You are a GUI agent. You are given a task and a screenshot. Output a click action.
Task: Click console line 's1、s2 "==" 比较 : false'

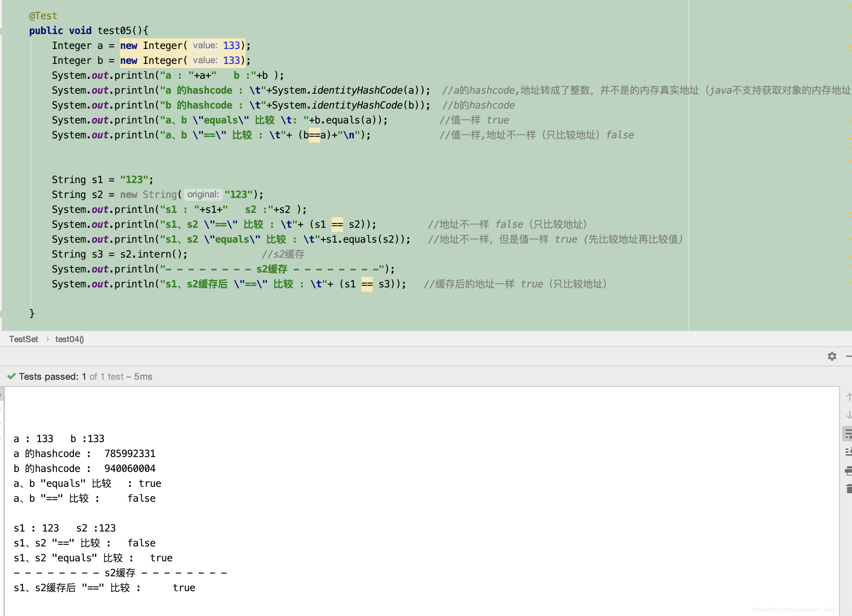click(x=84, y=543)
